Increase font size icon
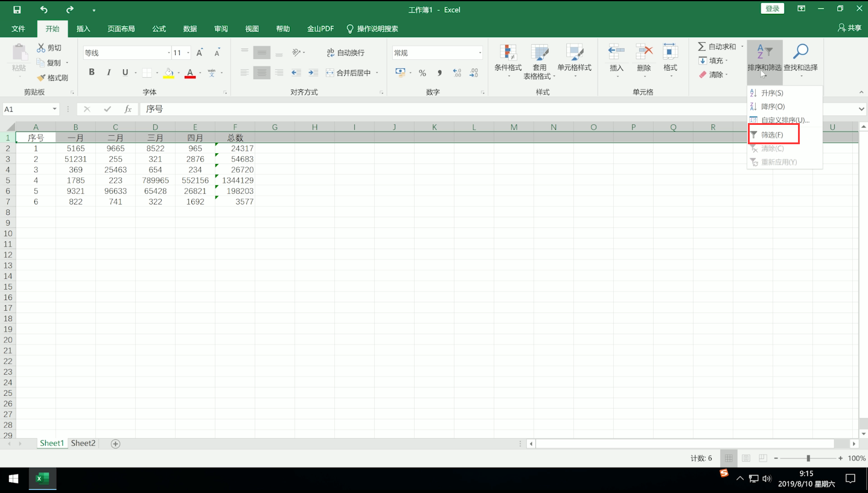 pyautogui.click(x=200, y=53)
